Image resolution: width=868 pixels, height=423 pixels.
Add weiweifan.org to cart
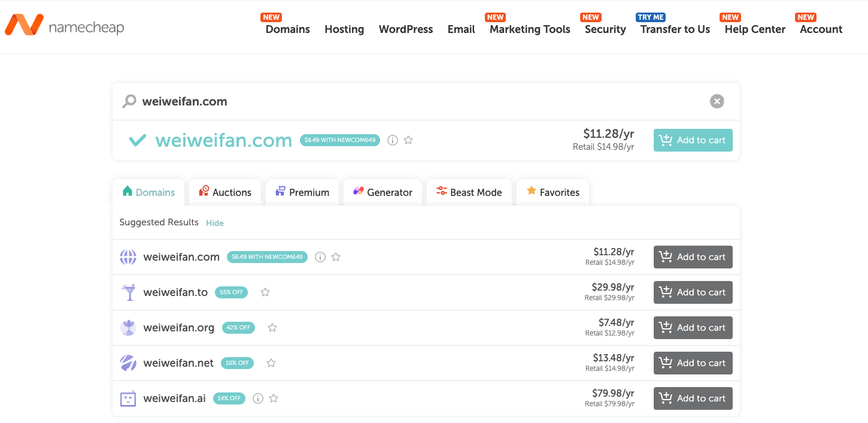693,328
